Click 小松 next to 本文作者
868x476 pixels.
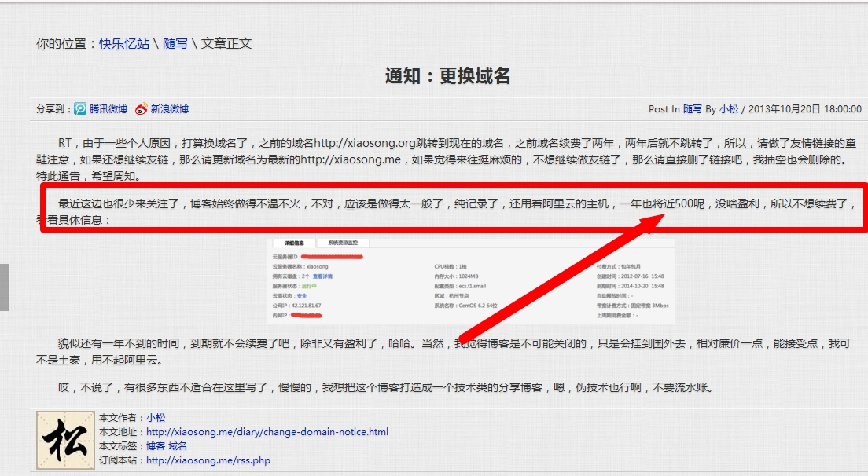point(156,418)
